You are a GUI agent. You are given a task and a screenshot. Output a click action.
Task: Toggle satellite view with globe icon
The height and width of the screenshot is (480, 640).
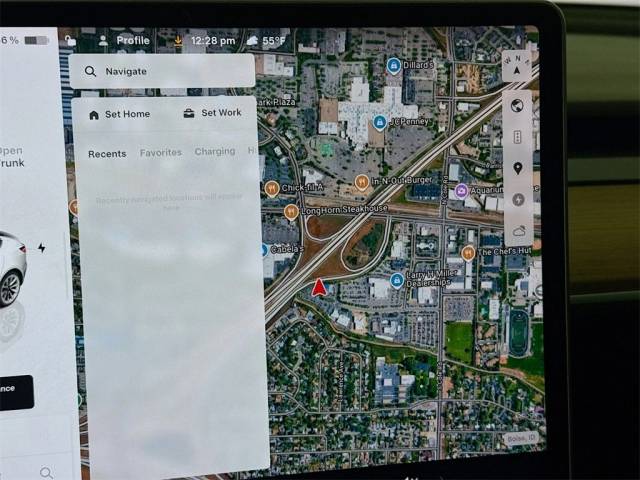[517, 106]
